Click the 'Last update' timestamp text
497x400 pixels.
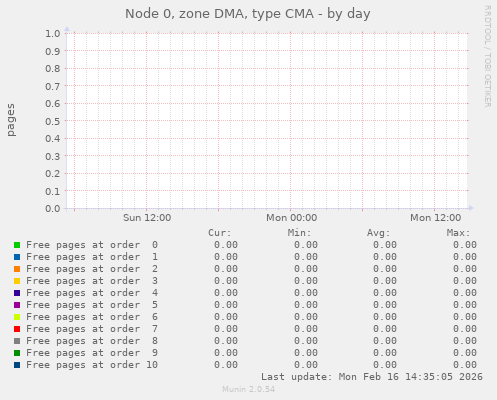point(372,377)
